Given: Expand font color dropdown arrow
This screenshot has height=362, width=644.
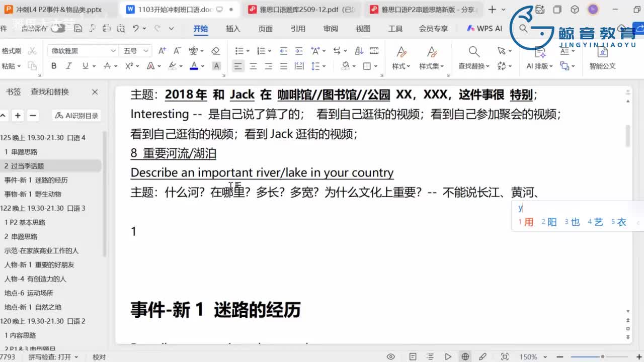Looking at the screenshot, I should [x=203, y=66].
